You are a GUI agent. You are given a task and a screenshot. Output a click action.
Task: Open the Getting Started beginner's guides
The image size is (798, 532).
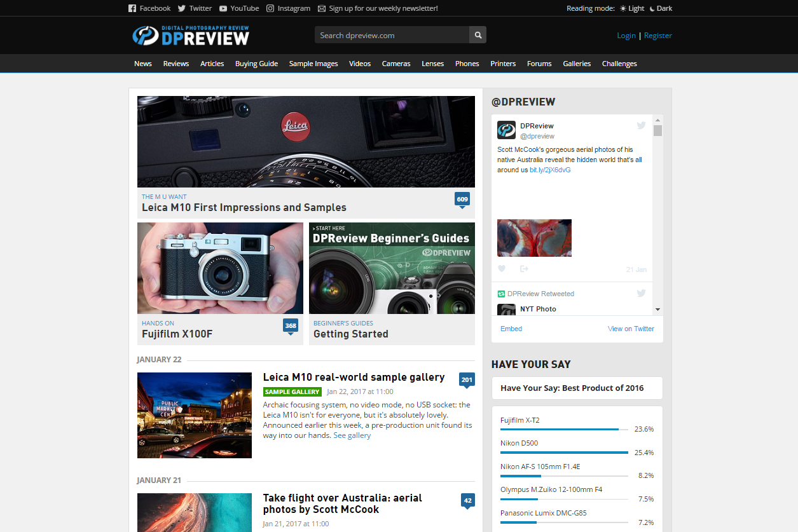(x=351, y=334)
